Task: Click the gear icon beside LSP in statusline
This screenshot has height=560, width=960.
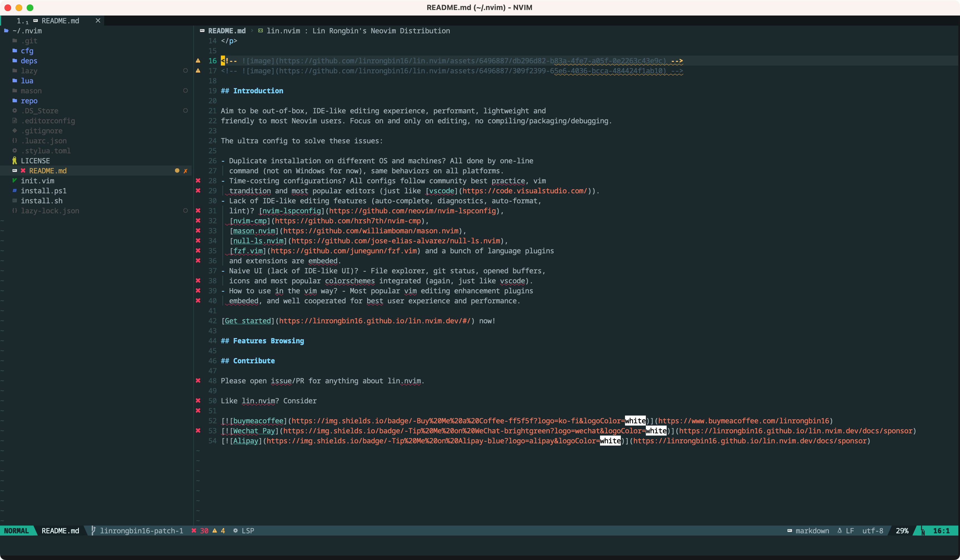Action: click(236, 531)
